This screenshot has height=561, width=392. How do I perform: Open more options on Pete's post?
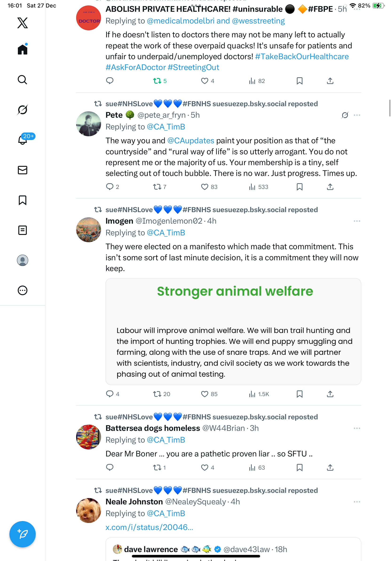pyautogui.click(x=357, y=115)
